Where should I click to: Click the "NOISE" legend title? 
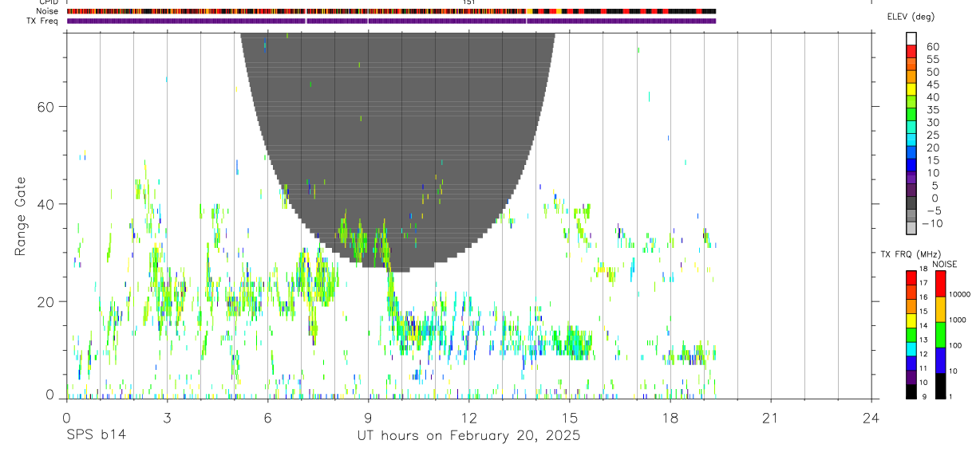pos(944,264)
